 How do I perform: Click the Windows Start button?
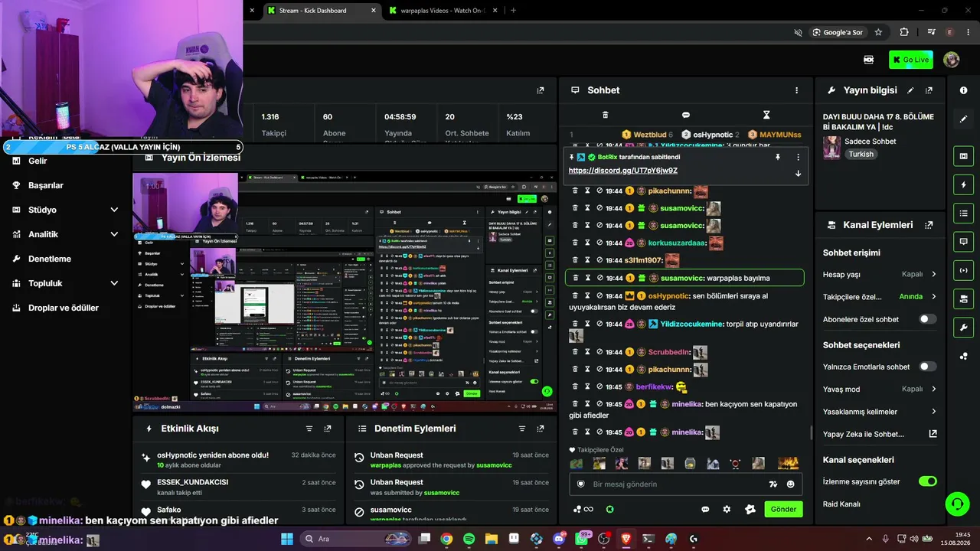(x=287, y=539)
